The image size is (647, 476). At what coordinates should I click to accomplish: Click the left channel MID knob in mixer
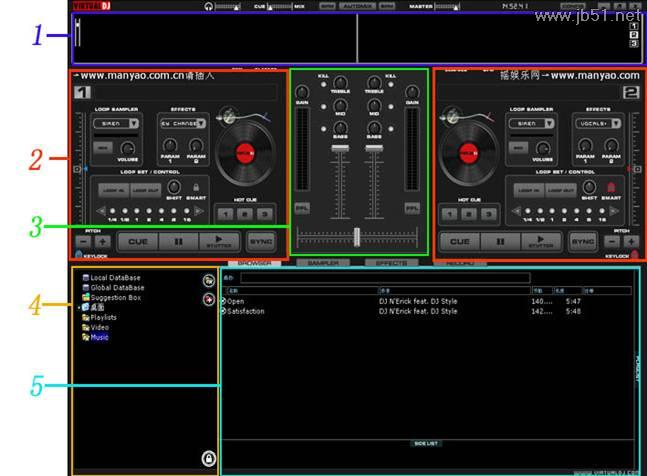coord(340,106)
